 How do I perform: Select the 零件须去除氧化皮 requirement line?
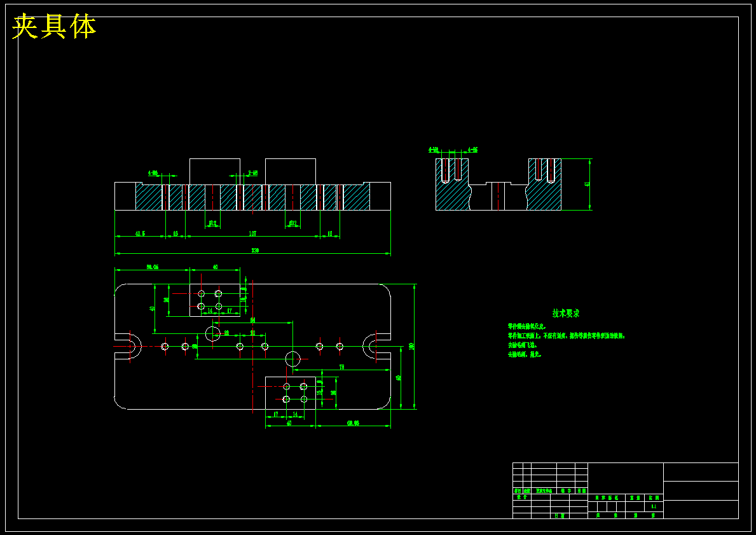526,326
